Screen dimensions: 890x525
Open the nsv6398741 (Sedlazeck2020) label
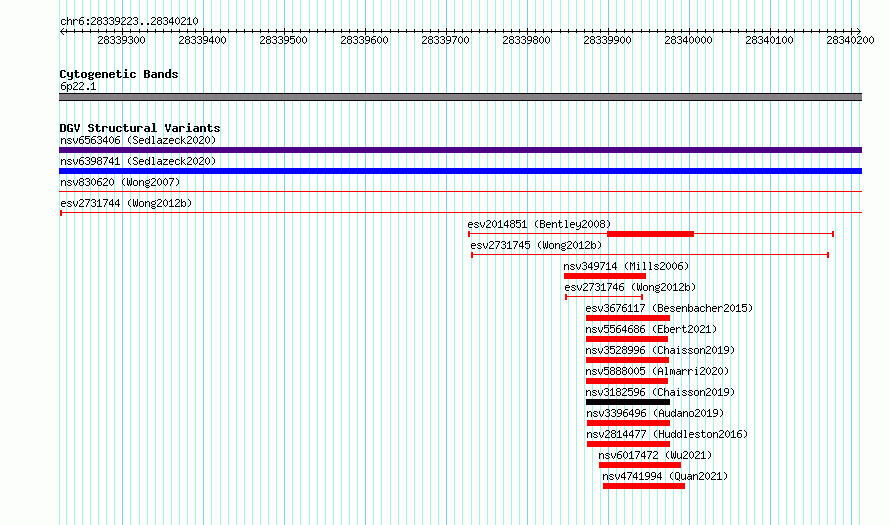(x=138, y=161)
